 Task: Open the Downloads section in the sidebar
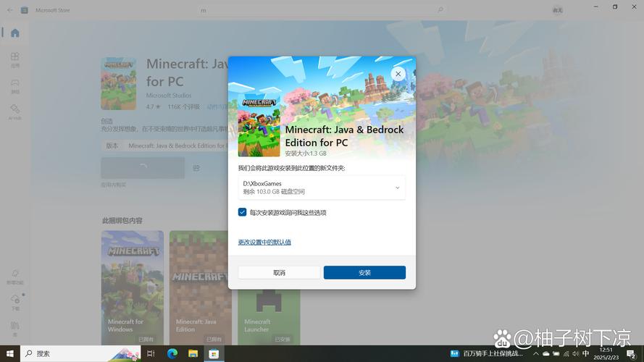point(15,302)
